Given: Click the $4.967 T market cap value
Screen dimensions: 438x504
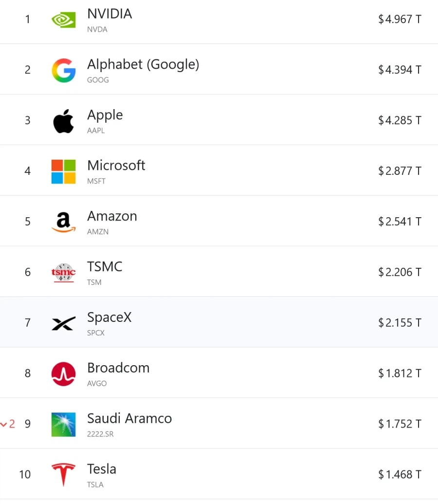Looking at the screenshot, I should click(400, 19).
